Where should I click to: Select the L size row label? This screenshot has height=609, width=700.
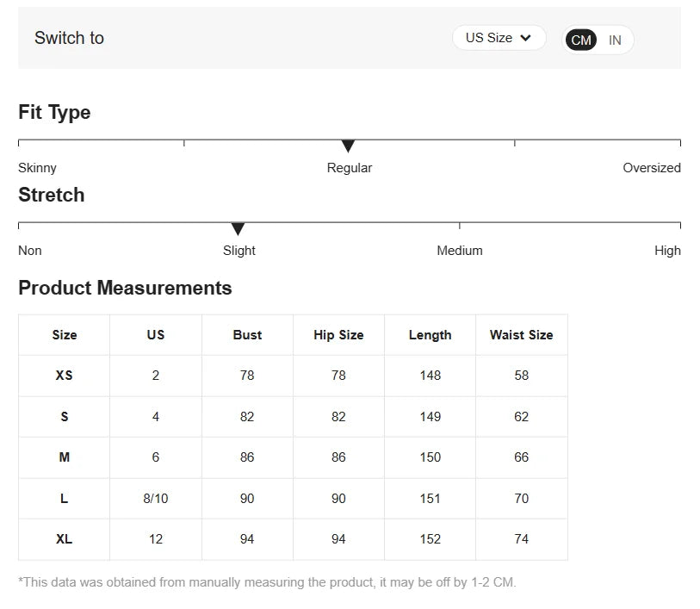[x=65, y=498]
